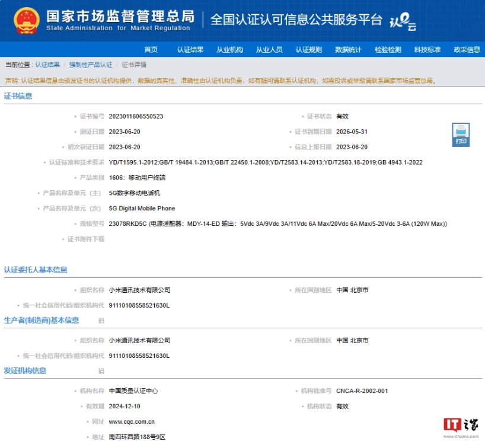Click the 打印 print icon
The width and height of the screenshot is (485, 448).
click(x=461, y=135)
